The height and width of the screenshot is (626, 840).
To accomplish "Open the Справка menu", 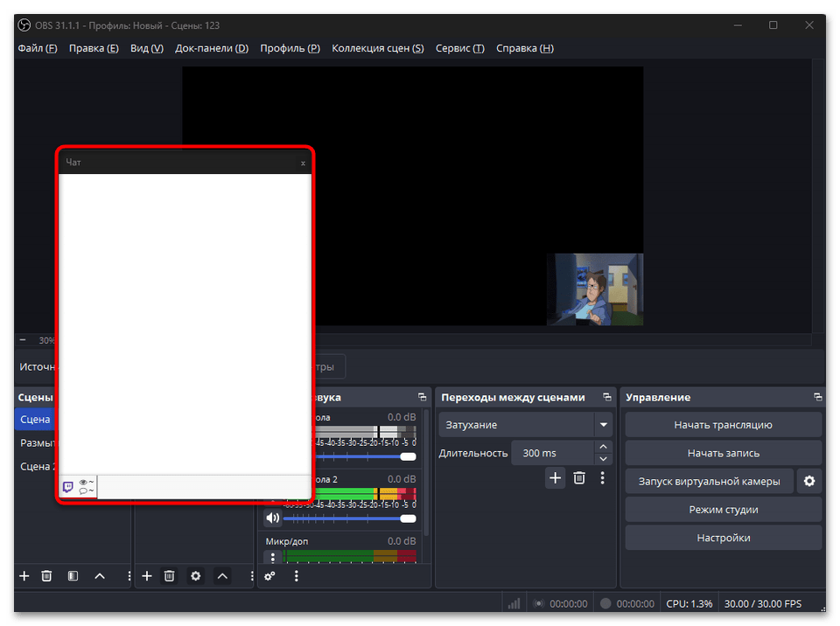I will tap(524, 48).
